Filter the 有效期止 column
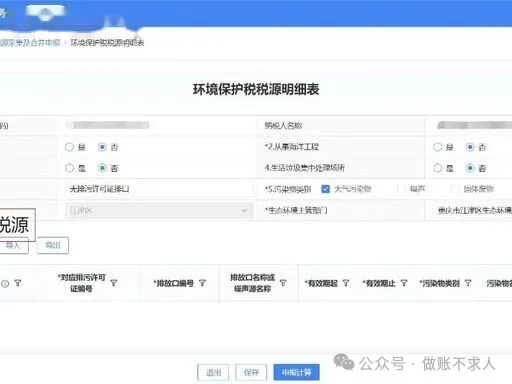 tap(404, 283)
